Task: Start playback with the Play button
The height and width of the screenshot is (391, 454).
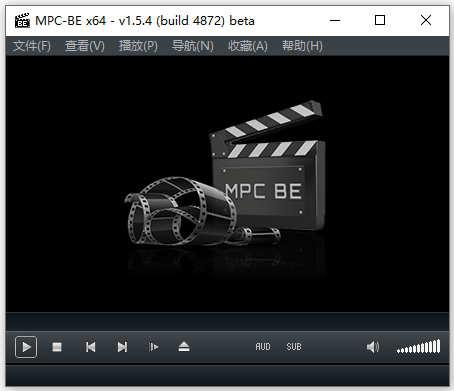Action: [x=26, y=347]
